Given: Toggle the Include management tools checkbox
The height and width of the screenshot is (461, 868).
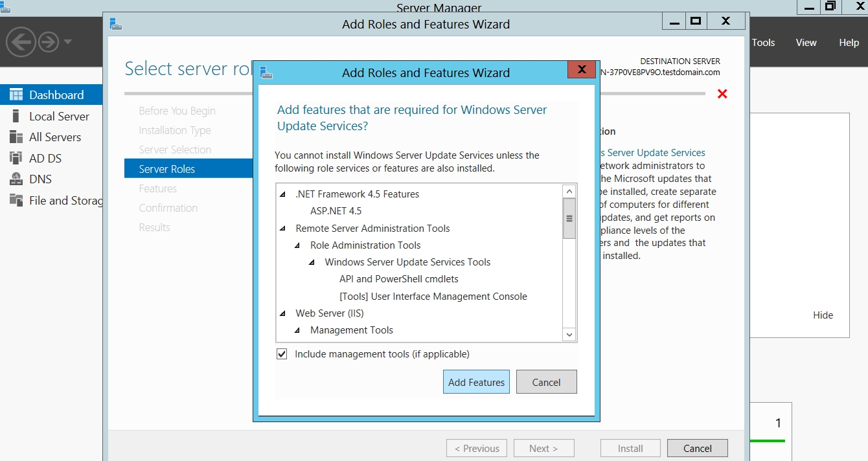Looking at the screenshot, I should pos(282,354).
